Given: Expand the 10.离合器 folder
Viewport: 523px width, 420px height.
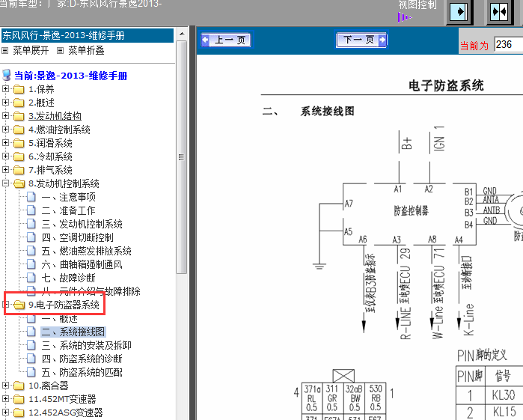Looking at the screenshot, I should pyautogui.click(x=5, y=386).
